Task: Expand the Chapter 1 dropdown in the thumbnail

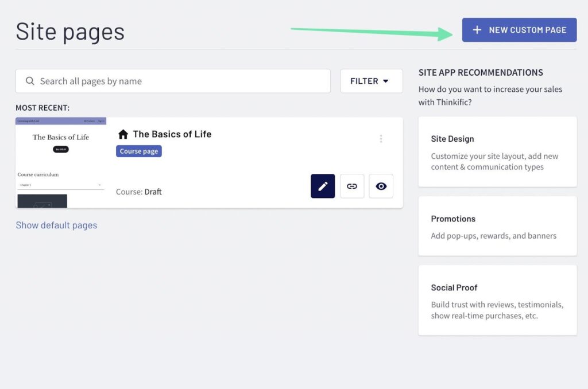Action: 60,185
